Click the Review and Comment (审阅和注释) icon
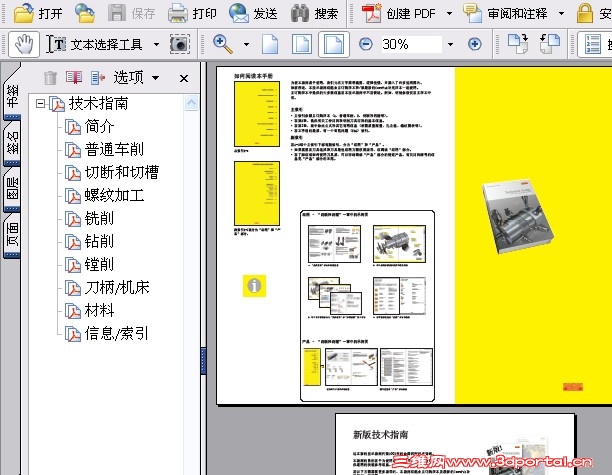Screen dimensions: 612x475 [x=473, y=13]
